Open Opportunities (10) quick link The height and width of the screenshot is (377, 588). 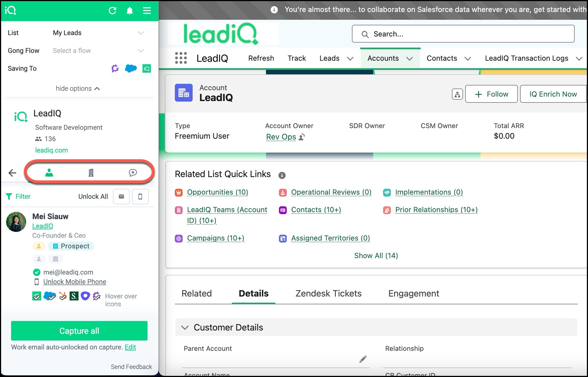tap(217, 192)
